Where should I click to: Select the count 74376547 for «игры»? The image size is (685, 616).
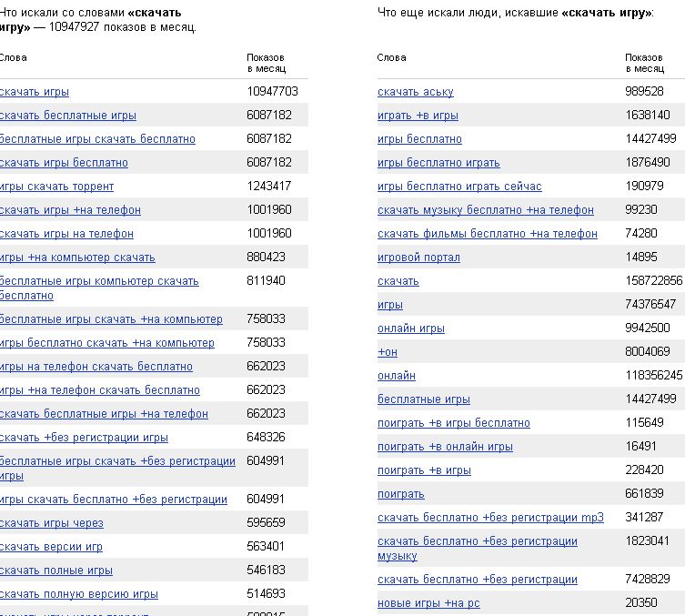pos(650,304)
